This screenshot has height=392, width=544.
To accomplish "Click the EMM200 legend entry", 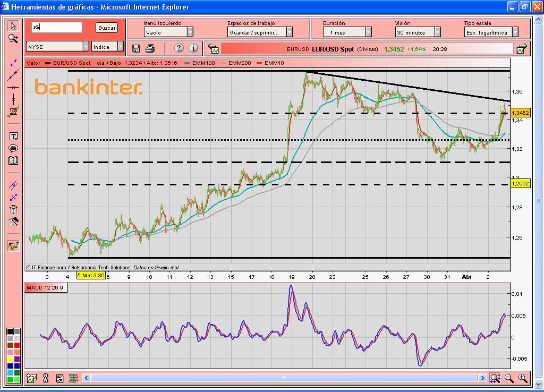I will tap(236, 63).
